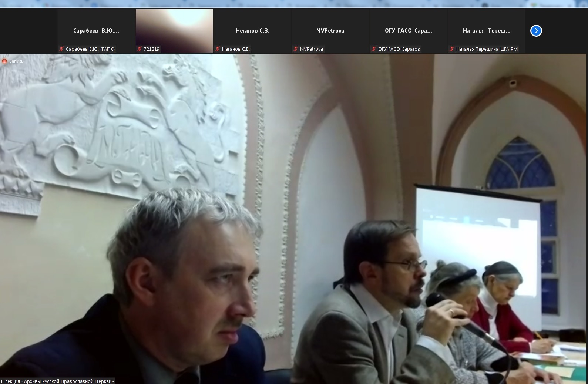The height and width of the screenshot is (384, 588).
Task: Click muted mic icon beside Наталья Терешина_ЦГА РМ
Action: coord(452,49)
